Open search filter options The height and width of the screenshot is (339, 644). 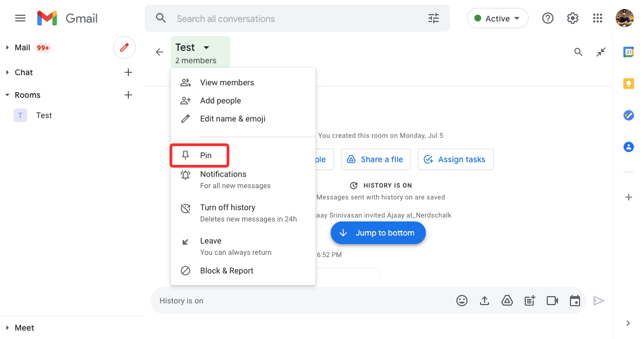pos(434,19)
